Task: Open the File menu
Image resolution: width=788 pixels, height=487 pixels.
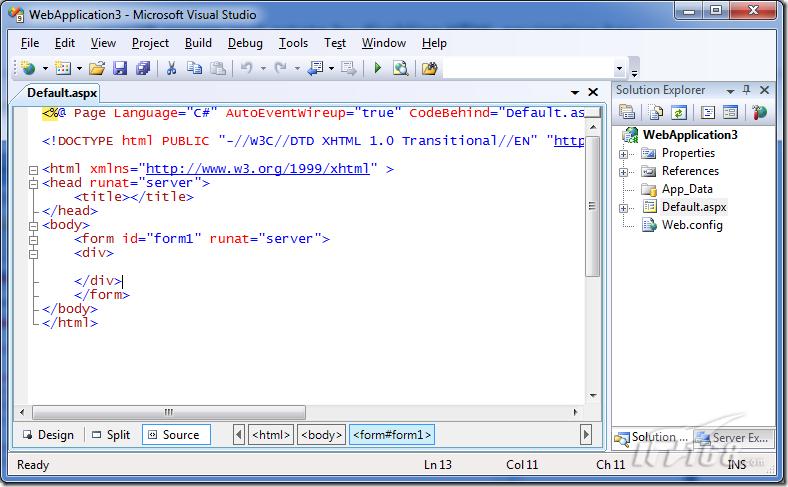Action: [30, 43]
